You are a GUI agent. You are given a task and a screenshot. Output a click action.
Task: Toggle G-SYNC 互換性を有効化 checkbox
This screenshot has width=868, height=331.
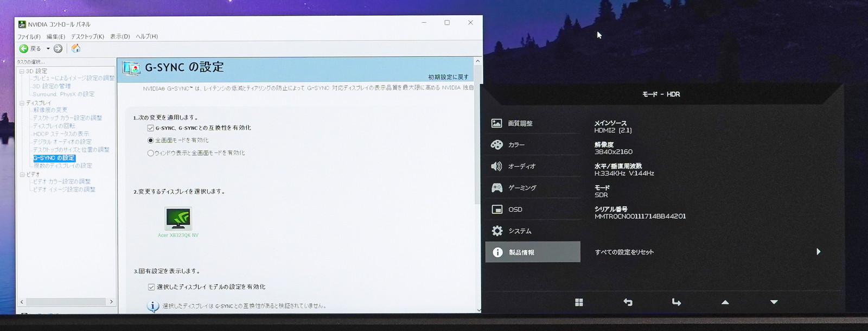click(150, 128)
